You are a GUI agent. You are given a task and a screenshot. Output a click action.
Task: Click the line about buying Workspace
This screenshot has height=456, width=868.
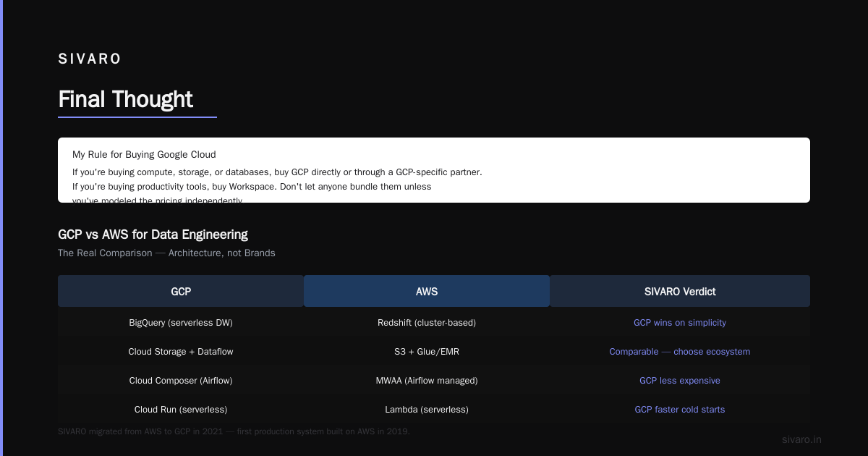(x=252, y=186)
